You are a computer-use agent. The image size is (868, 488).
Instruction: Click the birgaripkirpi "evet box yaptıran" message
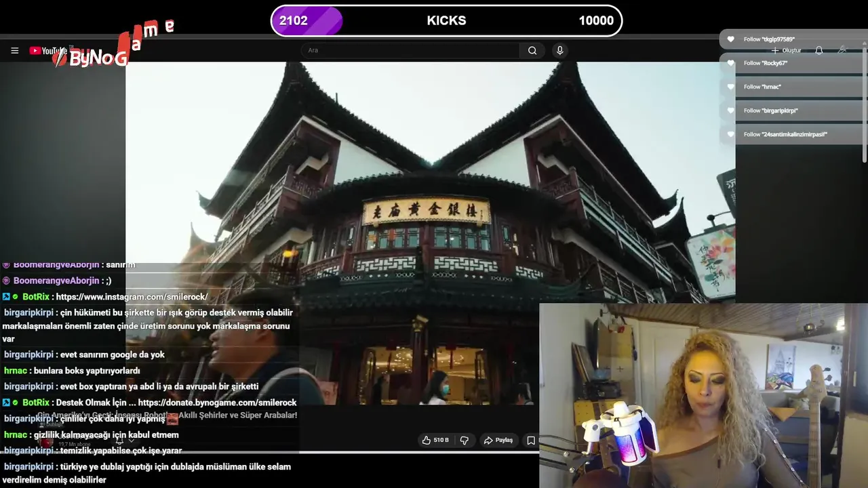132,386
